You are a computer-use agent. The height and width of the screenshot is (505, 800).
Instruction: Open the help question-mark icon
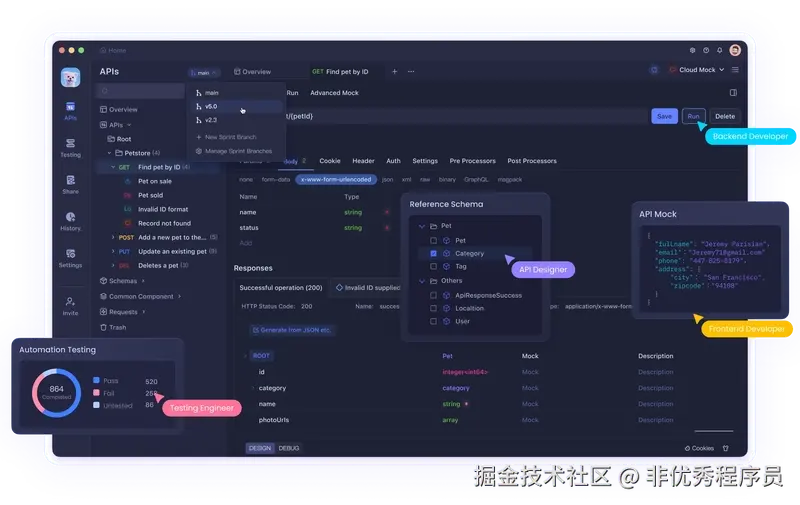[x=706, y=50]
